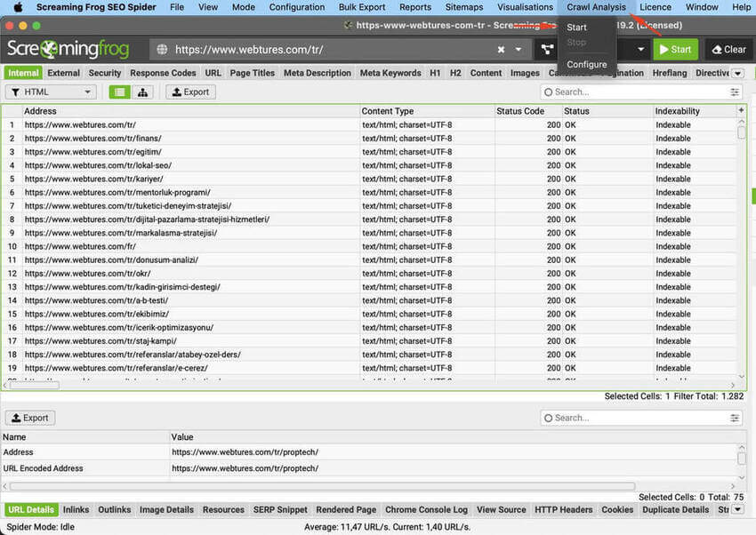
Task: Click the green Start crawl button
Action: coord(675,50)
